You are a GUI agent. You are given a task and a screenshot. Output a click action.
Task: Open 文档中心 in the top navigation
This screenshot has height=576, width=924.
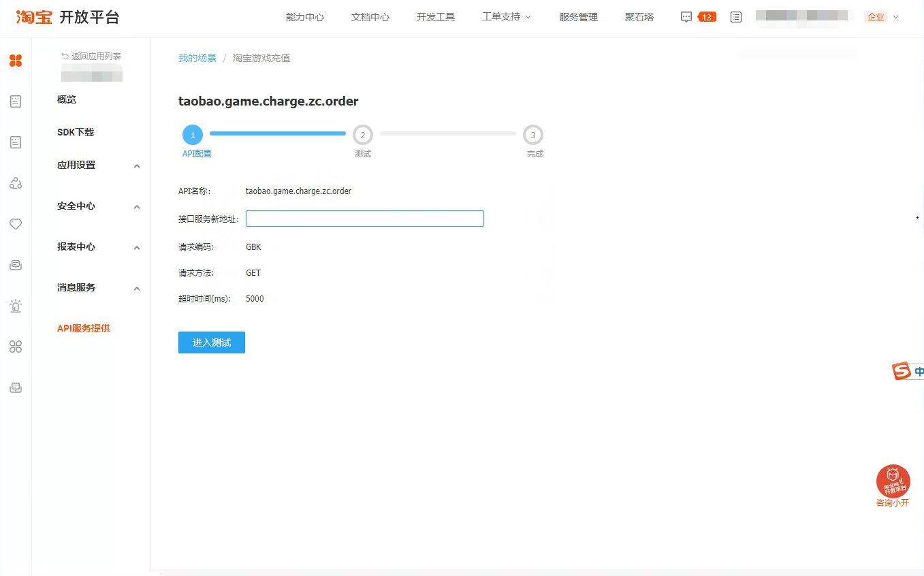pos(370,17)
